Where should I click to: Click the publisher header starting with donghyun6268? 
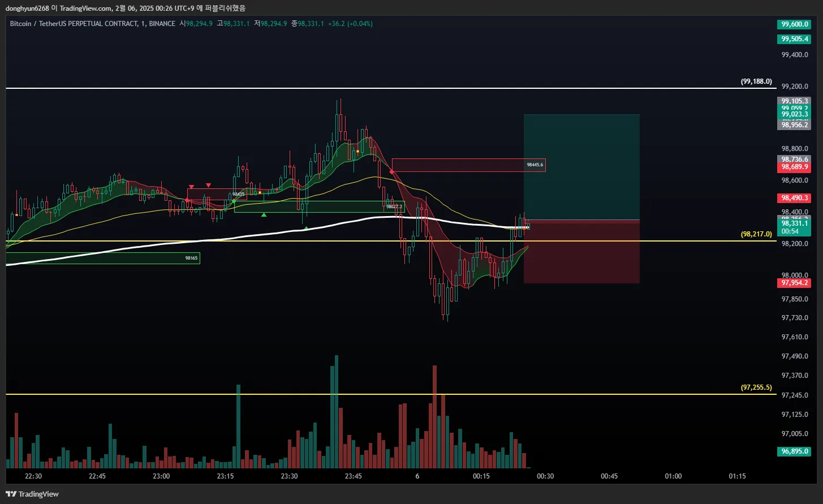[x=126, y=8]
